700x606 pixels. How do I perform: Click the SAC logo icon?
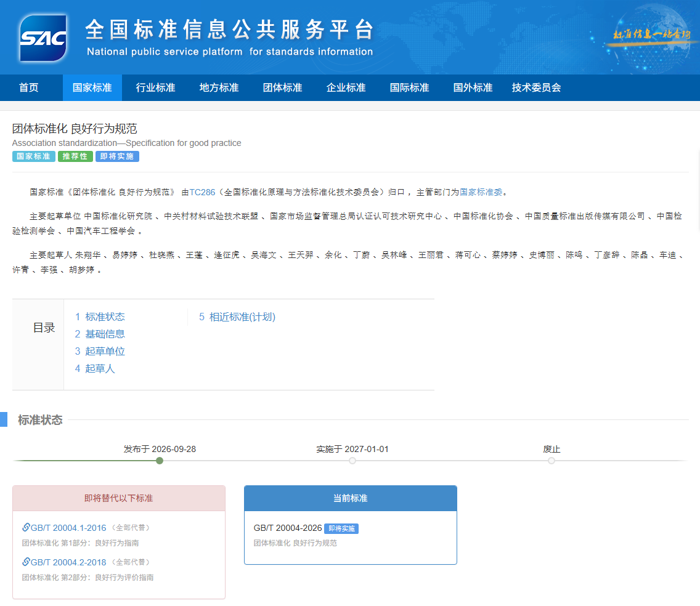coord(43,38)
